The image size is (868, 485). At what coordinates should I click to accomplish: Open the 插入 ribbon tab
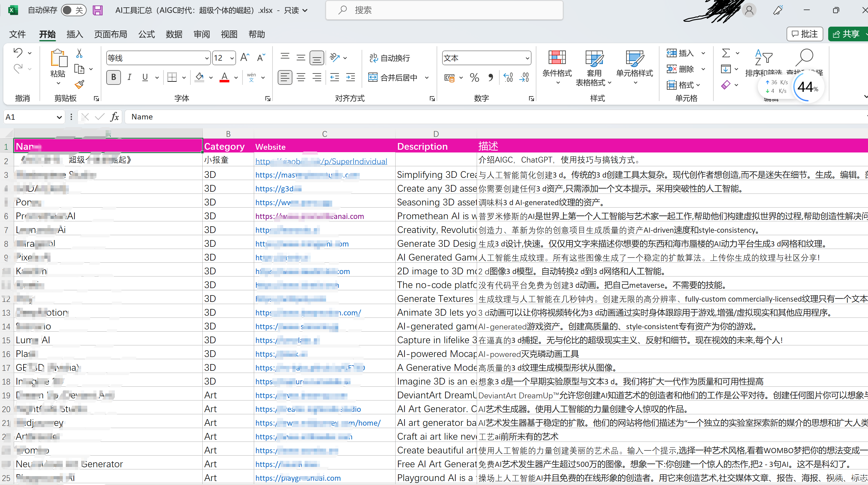tap(74, 34)
